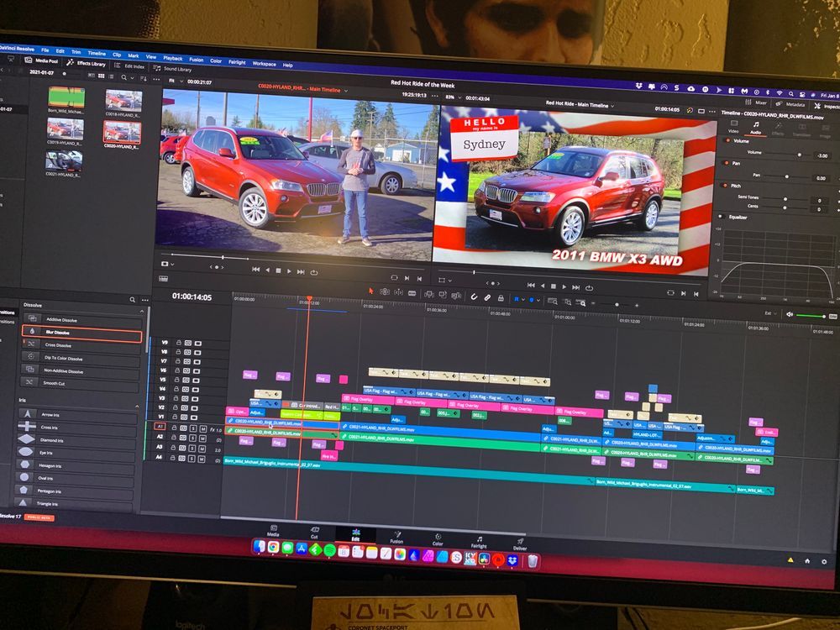
Task: Collapse the Iris effects group
Action: 138,407
